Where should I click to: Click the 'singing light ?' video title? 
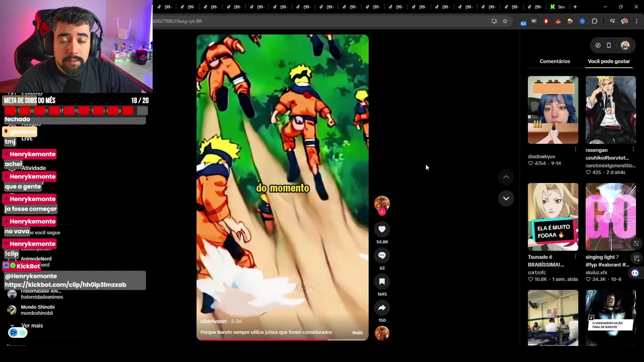click(x=607, y=261)
